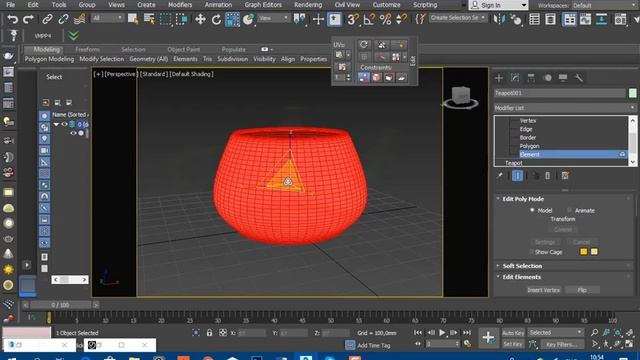640x360 pixels.
Task: Select the Unlink Selection icon
Action: tap(63, 19)
